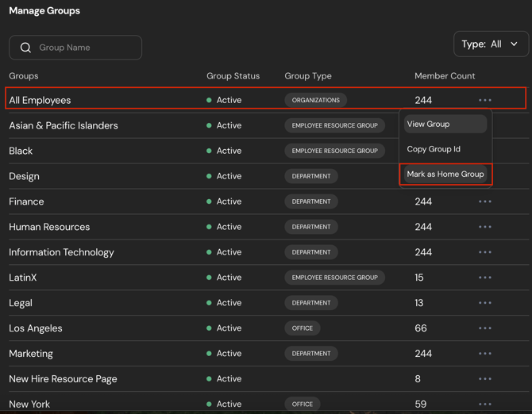Click the search magnifier icon

tap(25, 48)
